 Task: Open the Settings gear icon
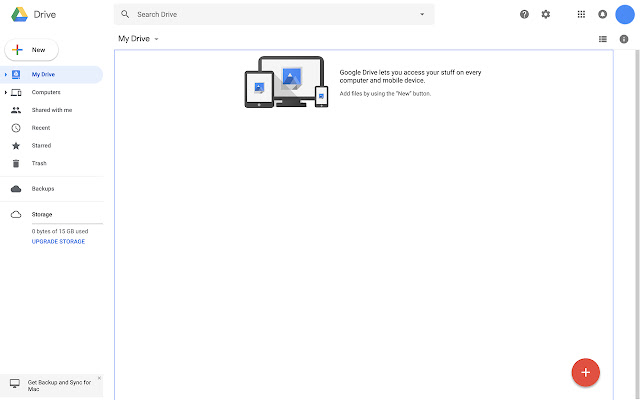546,15
